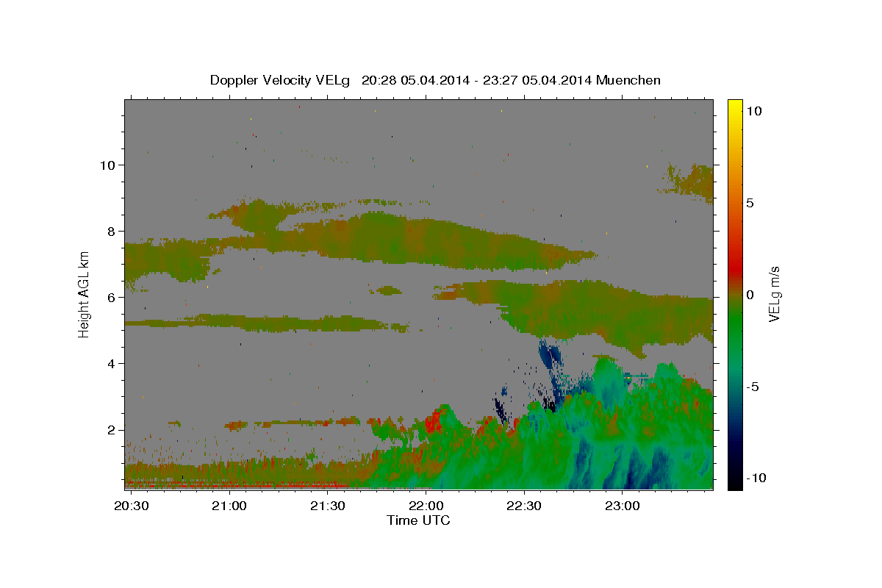Click the end timestamp '23:27 05.04.2014' in title
The width and height of the screenshot is (882, 588).
[x=536, y=80]
